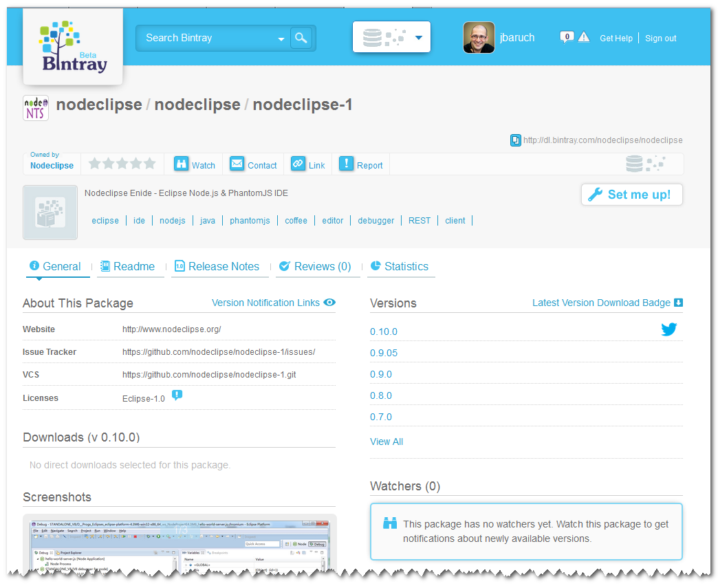The width and height of the screenshot is (718, 588).
Task: Click the Twitter bird icon beside 0.10.0
Action: tap(668, 330)
